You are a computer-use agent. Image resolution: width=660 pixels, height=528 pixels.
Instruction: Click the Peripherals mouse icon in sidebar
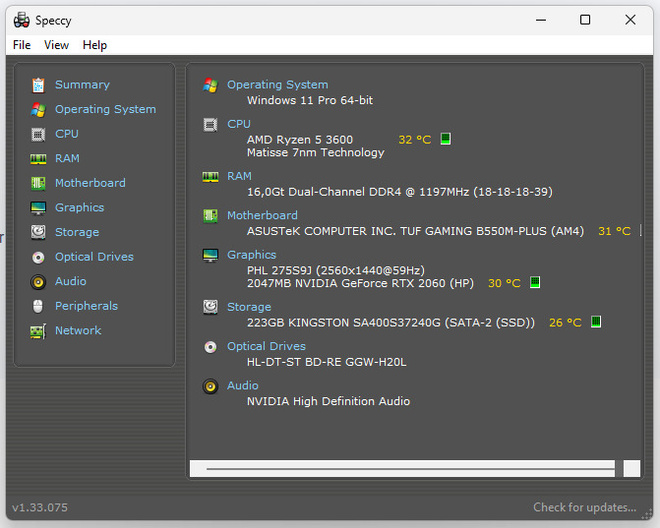pyautogui.click(x=38, y=306)
